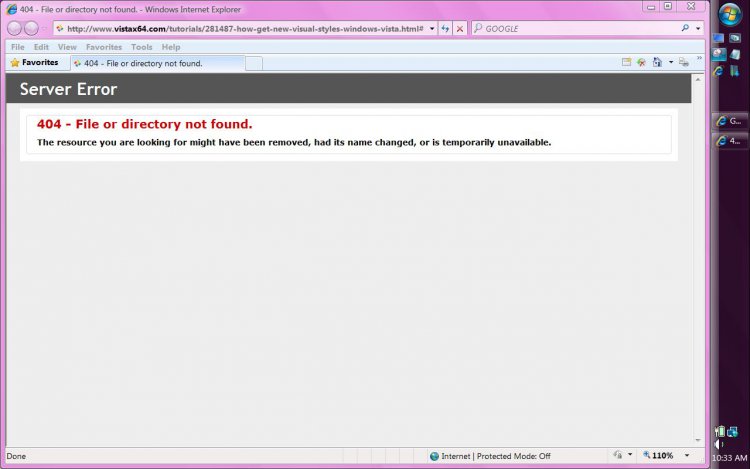Click the browser Back button

(14, 28)
